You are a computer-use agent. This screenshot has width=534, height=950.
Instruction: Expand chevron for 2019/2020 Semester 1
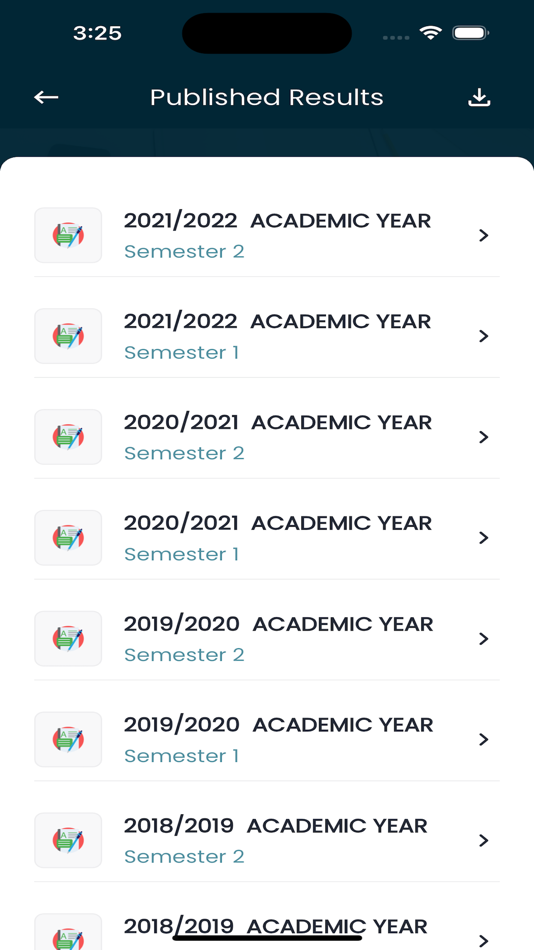point(484,739)
